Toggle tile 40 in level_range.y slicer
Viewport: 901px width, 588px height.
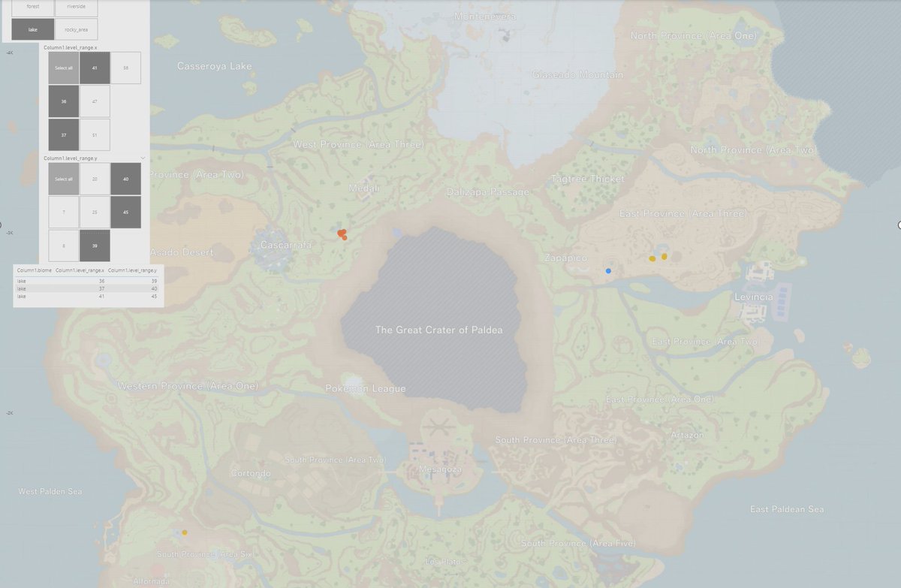tap(125, 179)
